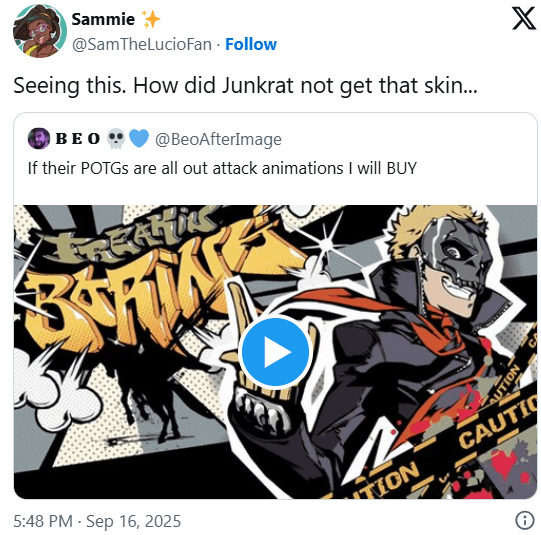The image size is (541, 535).
Task: Click the Follow link
Action: click(x=251, y=44)
